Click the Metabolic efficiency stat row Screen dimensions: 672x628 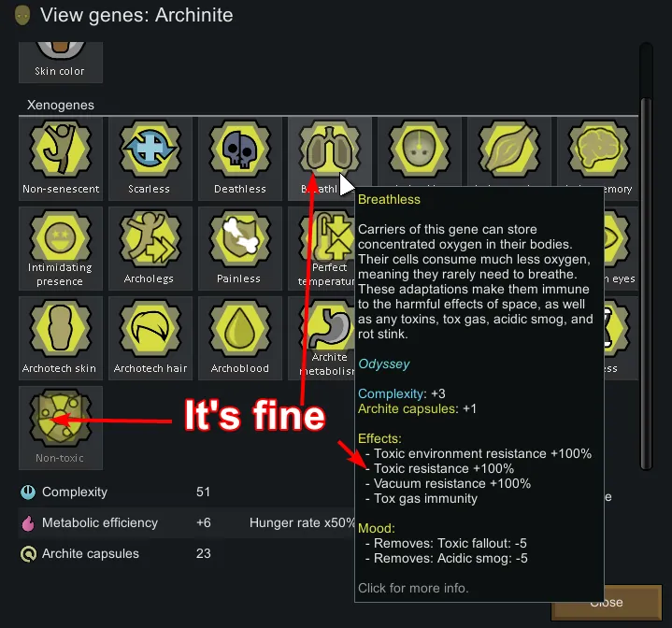point(186,522)
